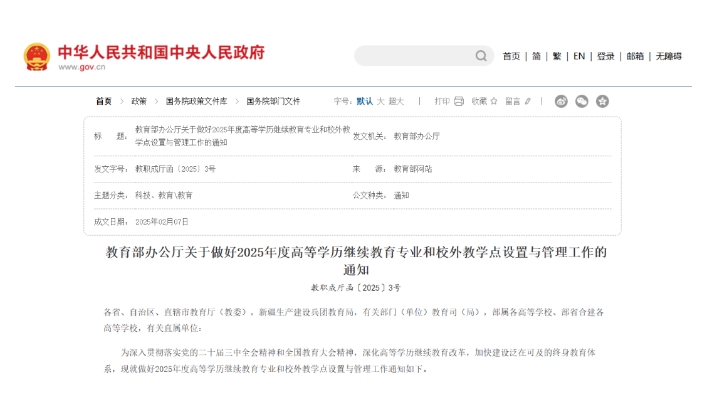This screenshot has height=404, width=705.
Task: Click the issuing agency value 教育部办公厅
Action: click(x=416, y=136)
